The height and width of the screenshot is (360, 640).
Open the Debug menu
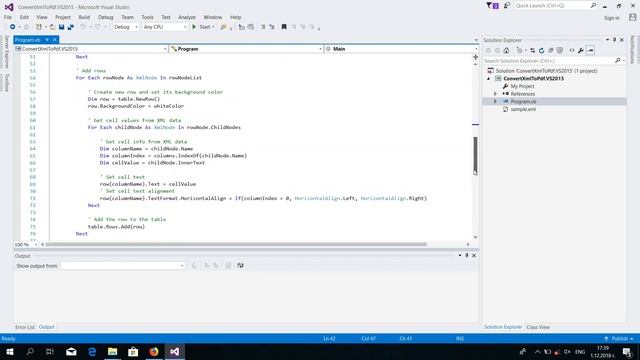coord(106,17)
